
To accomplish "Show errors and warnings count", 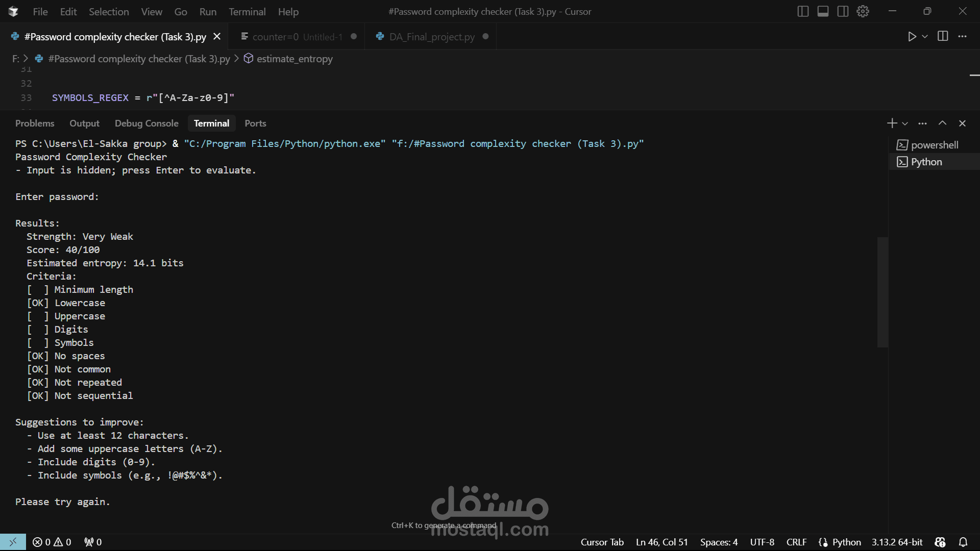I will tap(52, 542).
